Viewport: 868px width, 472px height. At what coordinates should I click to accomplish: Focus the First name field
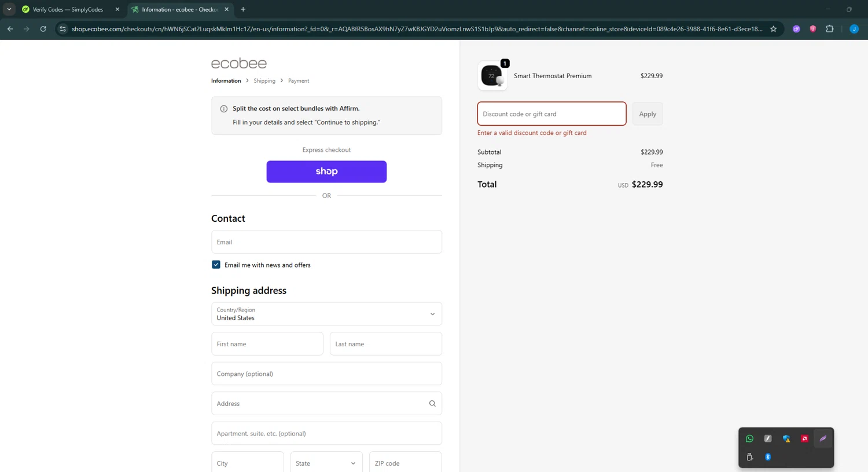[x=267, y=344]
